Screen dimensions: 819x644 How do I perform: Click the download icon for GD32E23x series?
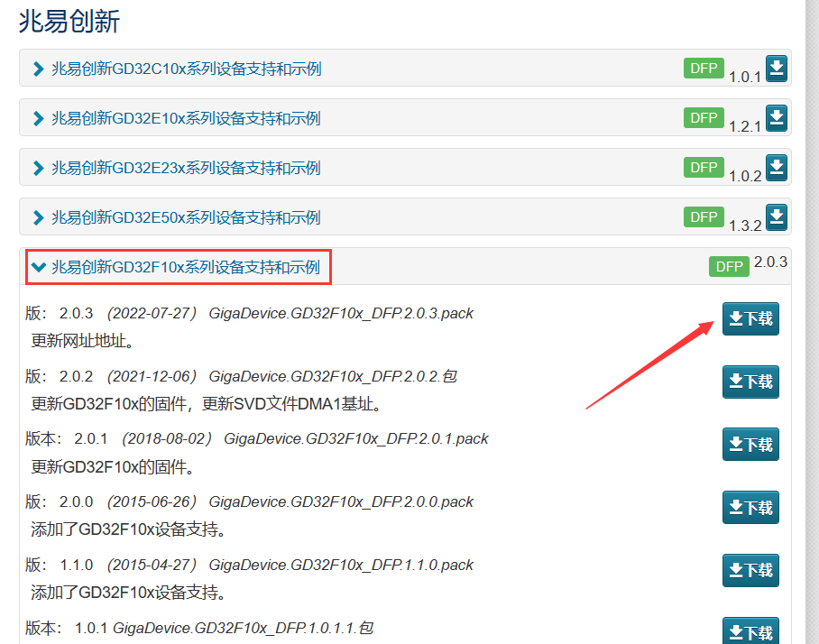pyautogui.click(x=777, y=167)
